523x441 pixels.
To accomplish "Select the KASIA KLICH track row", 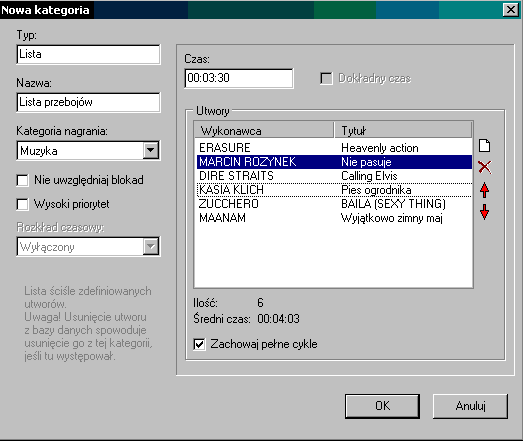I will 334,190.
